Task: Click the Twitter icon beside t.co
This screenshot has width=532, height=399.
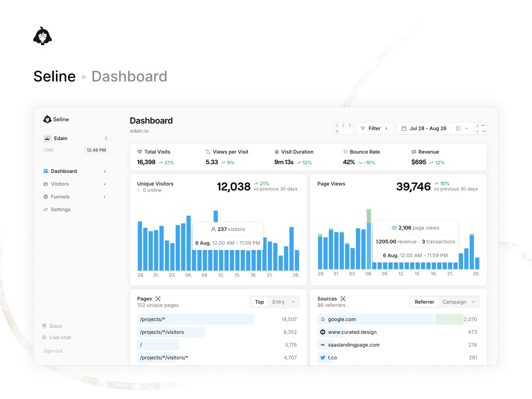Action: [323, 357]
